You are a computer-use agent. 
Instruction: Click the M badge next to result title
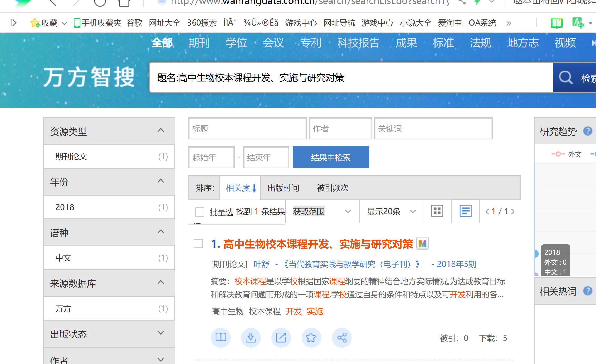[422, 243]
